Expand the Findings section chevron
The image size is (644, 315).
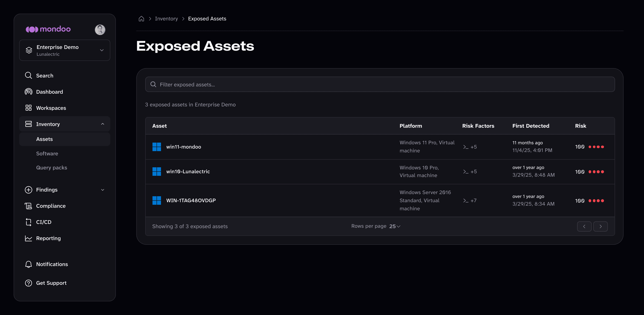click(102, 190)
